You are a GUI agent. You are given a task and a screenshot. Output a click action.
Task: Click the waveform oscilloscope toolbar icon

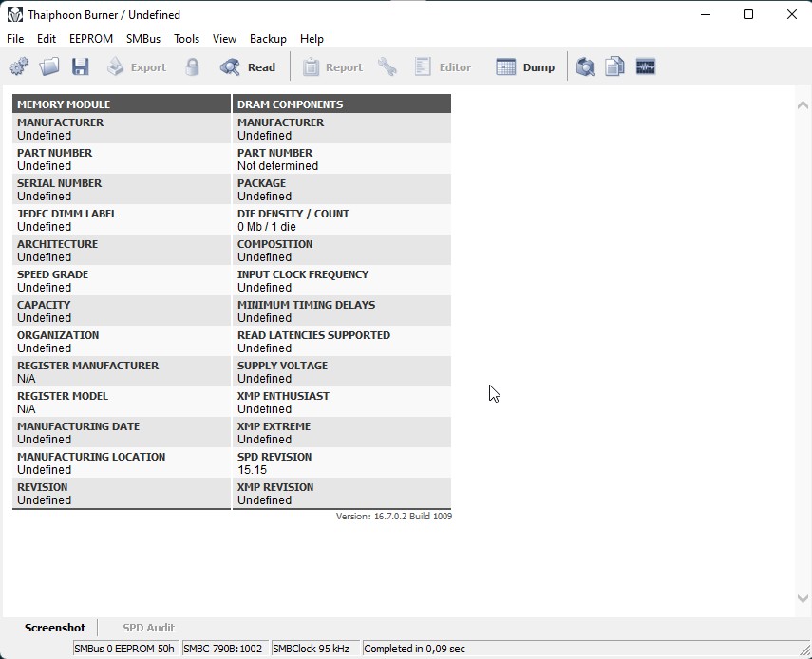point(645,66)
